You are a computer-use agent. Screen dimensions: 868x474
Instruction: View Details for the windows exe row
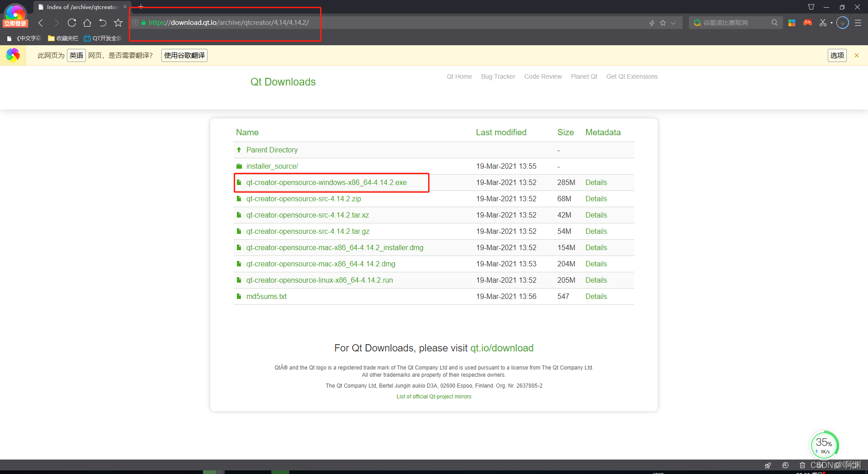(596, 183)
